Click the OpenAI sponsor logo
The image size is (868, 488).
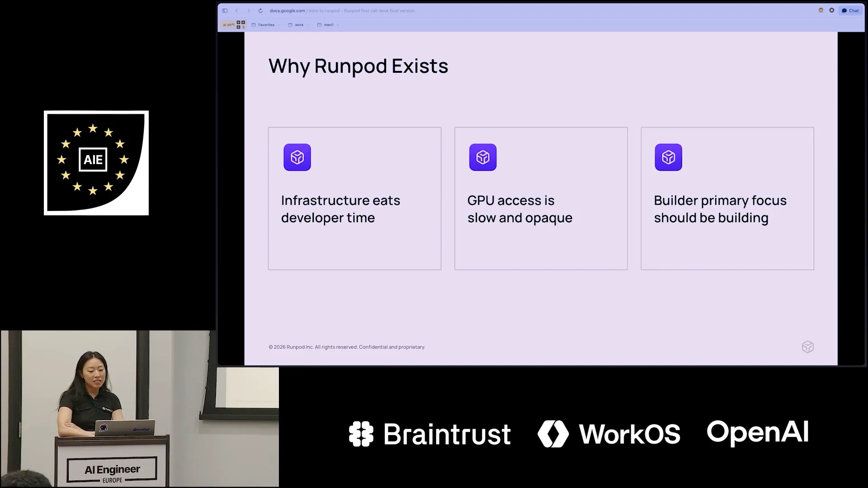pos(758,432)
